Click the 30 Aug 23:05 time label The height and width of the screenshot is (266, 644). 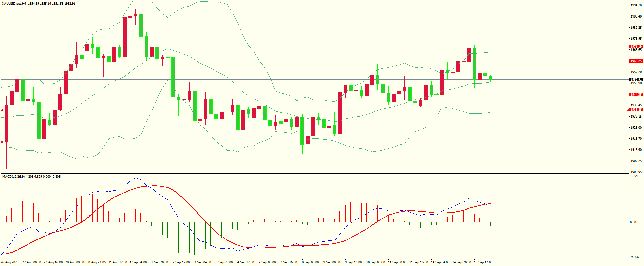[96, 262]
